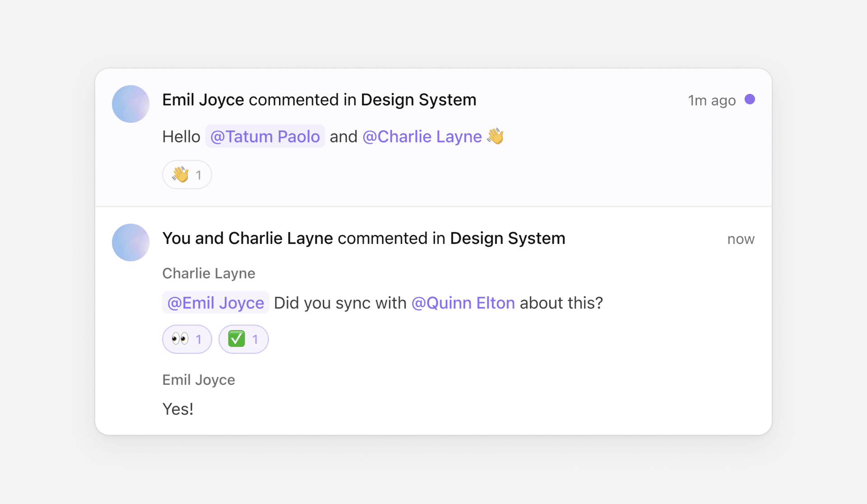The width and height of the screenshot is (867, 504).
Task: Select the Charlie Layne comment author label
Action: 209,273
